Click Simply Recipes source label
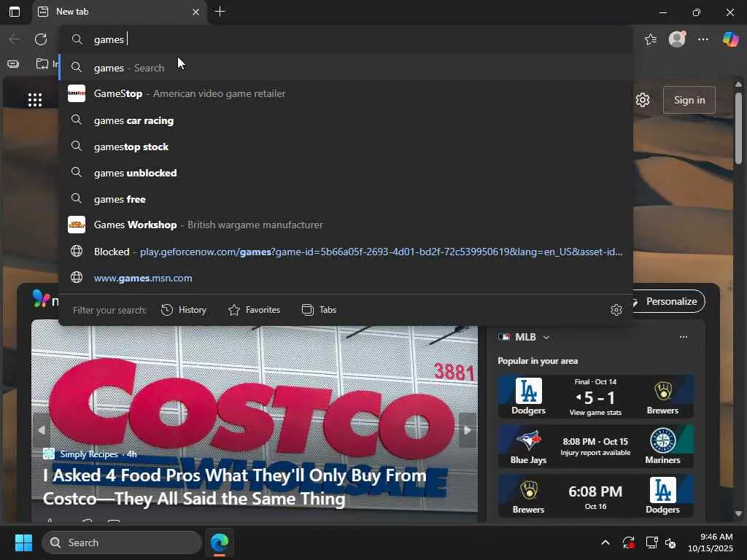This screenshot has width=747, height=560. 88,454
